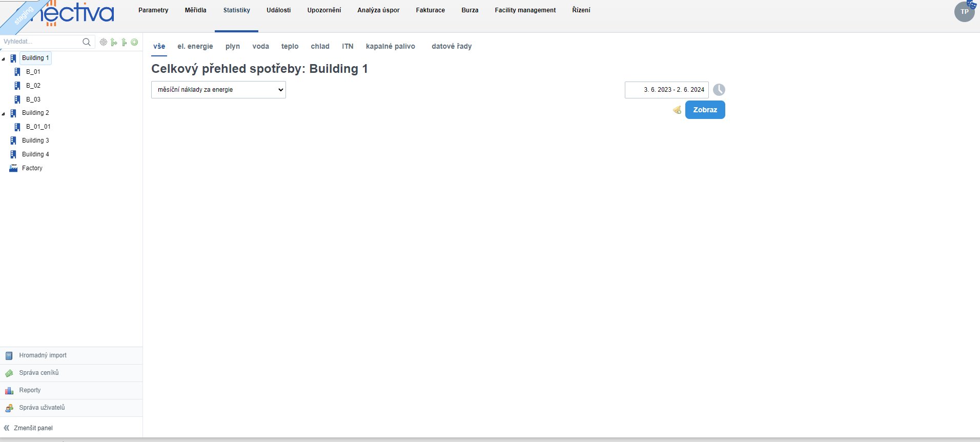Open the měsíční náklady za energie dropdown
Viewport: 980px width, 442px height.
tap(218, 90)
